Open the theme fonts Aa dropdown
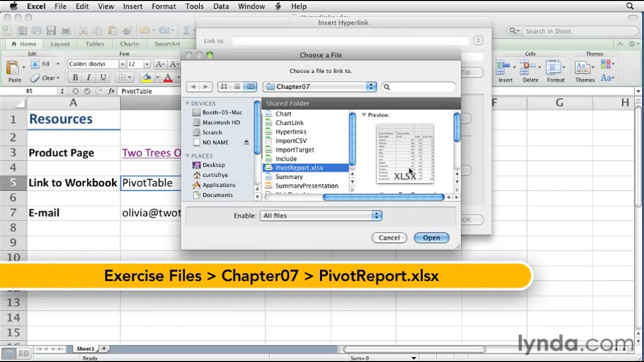 click(x=607, y=78)
